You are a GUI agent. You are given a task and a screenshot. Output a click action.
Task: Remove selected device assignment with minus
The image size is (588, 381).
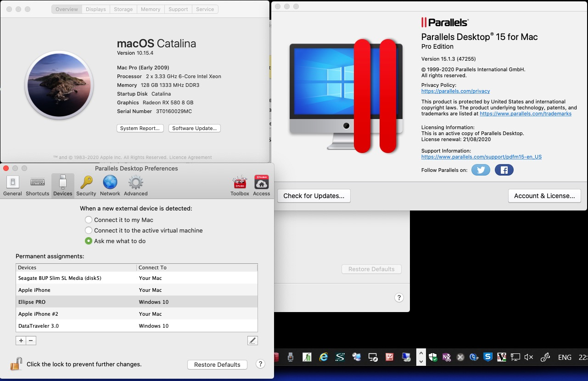coord(31,341)
